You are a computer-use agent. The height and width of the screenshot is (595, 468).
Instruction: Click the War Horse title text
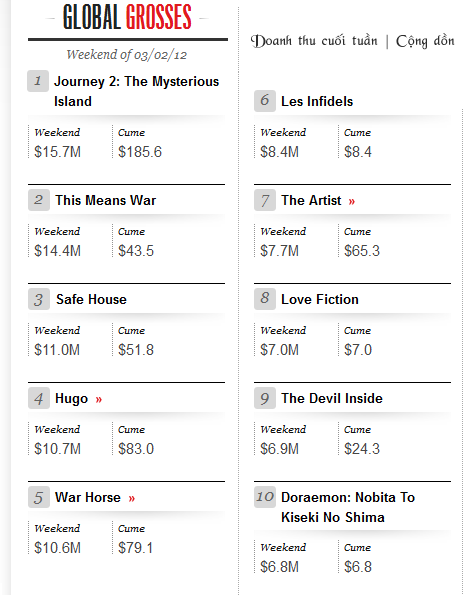(88, 497)
